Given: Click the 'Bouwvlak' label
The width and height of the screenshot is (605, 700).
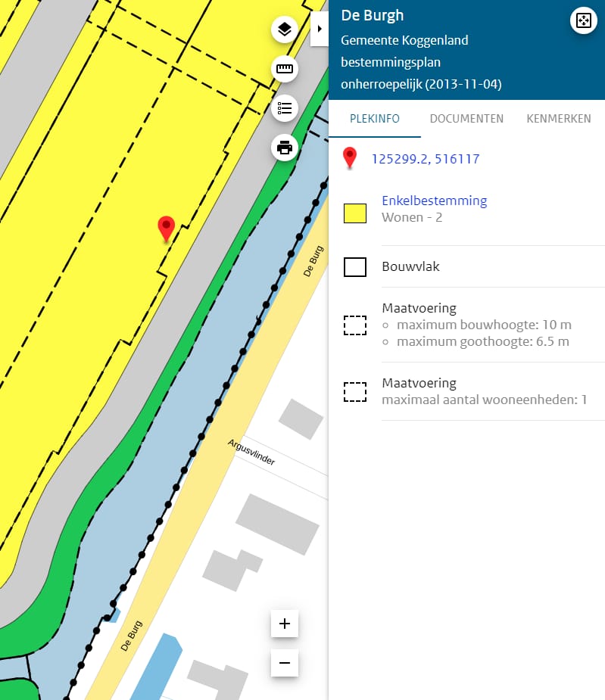Looking at the screenshot, I should (410, 266).
